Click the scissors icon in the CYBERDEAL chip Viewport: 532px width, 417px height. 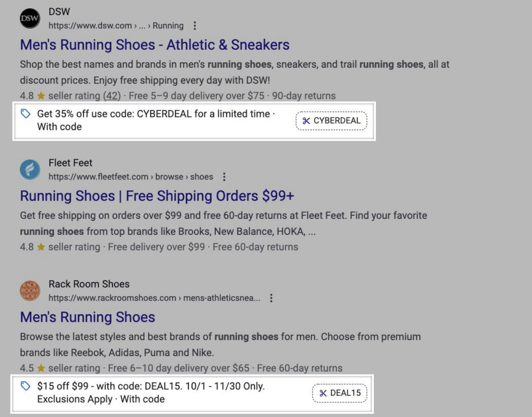[306, 121]
